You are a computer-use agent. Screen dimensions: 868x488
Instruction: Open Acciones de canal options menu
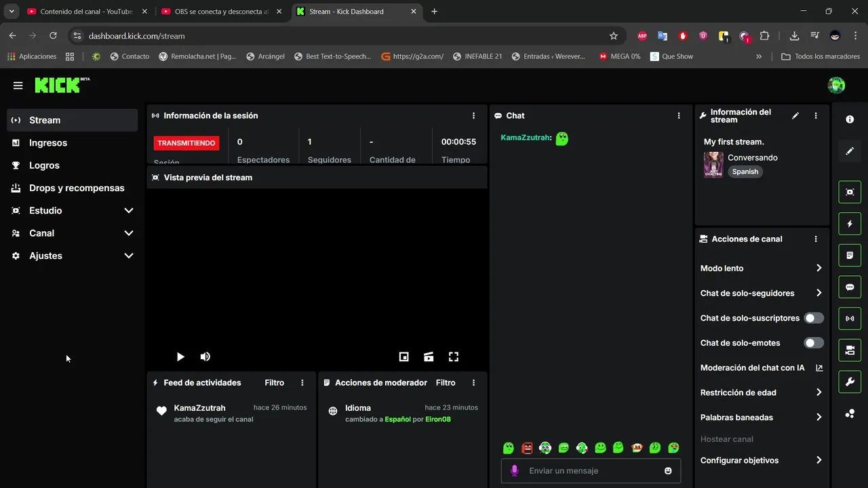click(x=816, y=239)
